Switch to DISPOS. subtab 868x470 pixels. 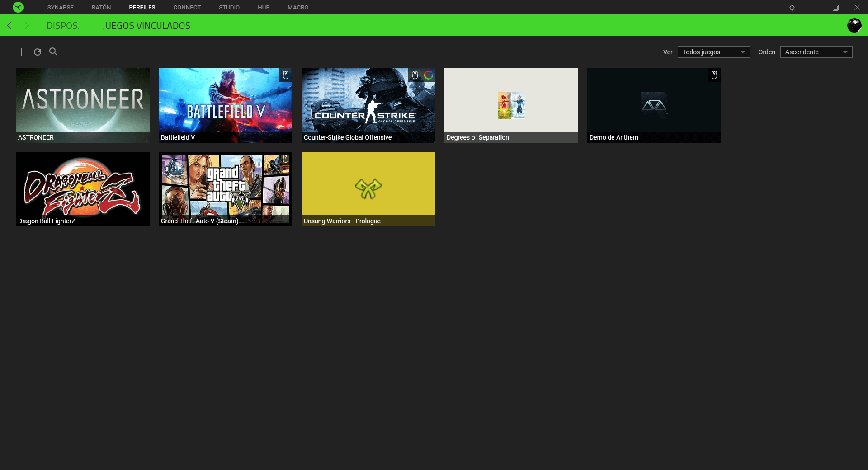pyautogui.click(x=63, y=26)
